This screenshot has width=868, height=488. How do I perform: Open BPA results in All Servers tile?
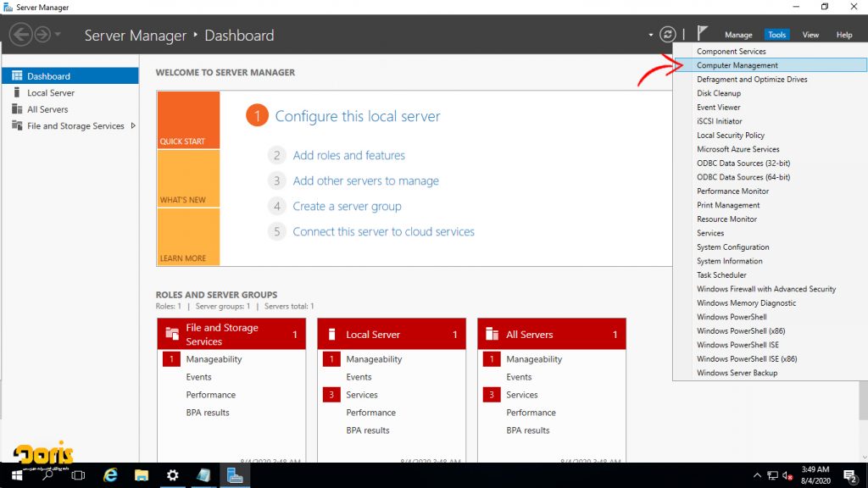[x=528, y=430]
